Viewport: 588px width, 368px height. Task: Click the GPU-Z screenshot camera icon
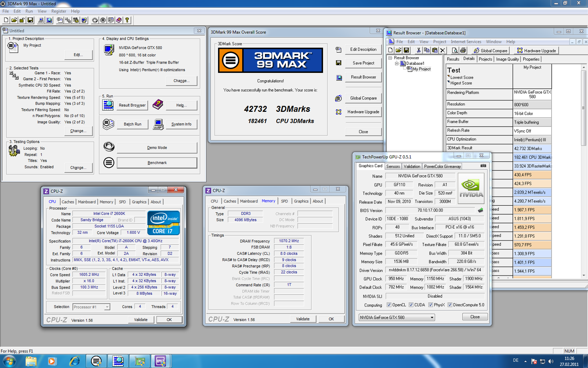[x=483, y=166]
